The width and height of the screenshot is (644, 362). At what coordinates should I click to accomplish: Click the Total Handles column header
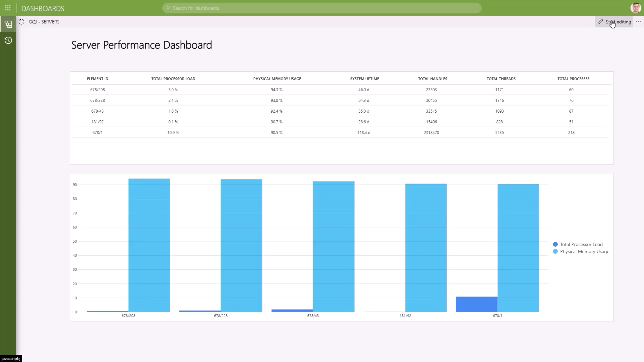pyautogui.click(x=432, y=79)
